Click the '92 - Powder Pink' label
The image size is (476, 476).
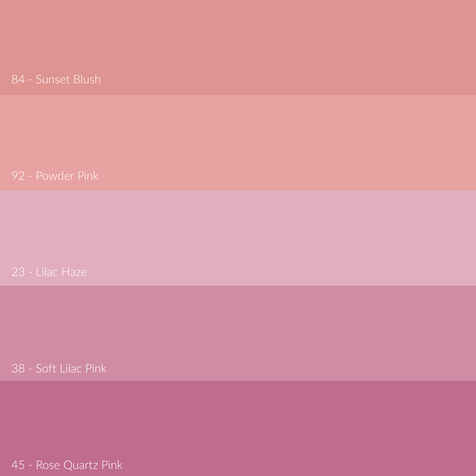click(55, 176)
